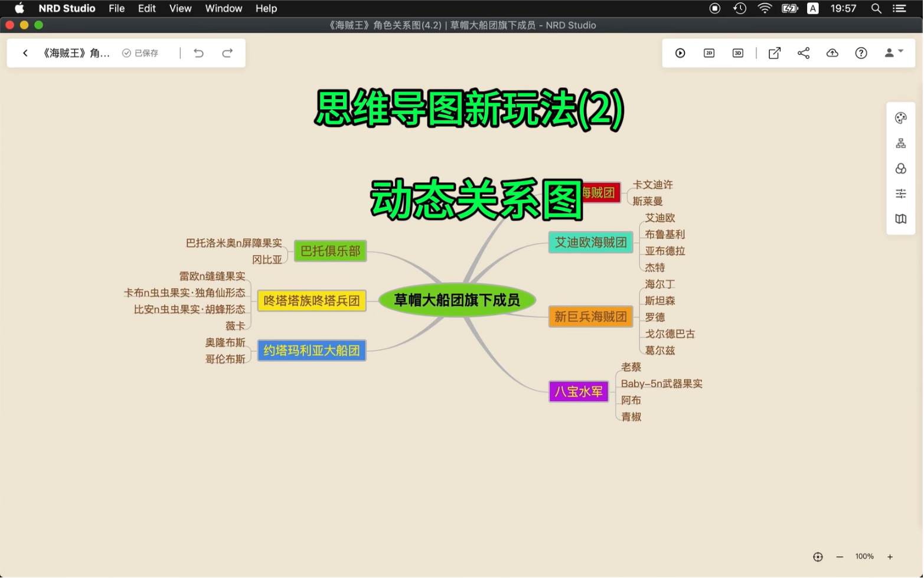This screenshot has width=924, height=578.
Task: Select the 八宝水军 purple node
Action: click(x=579, y=392)
